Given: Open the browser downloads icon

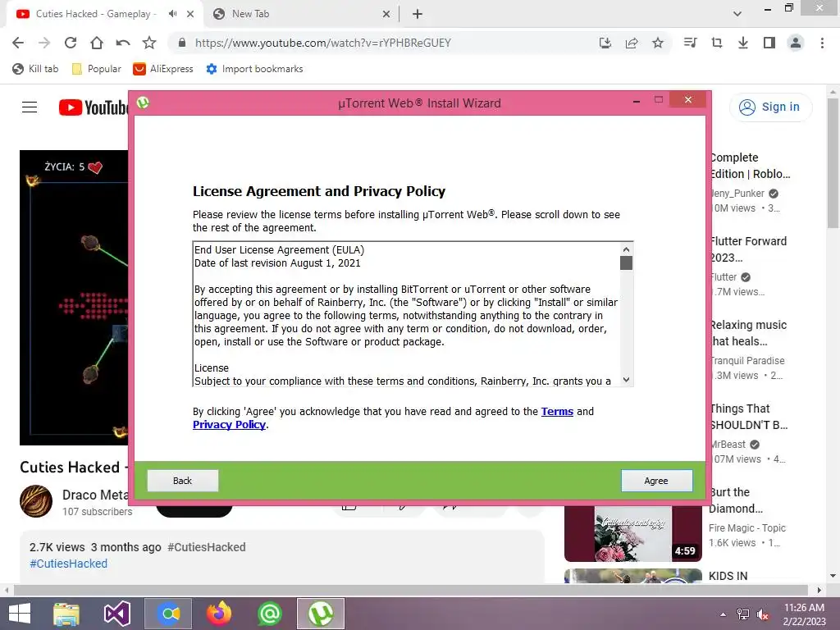Looking at the screenshot, I should coord(743,43).
